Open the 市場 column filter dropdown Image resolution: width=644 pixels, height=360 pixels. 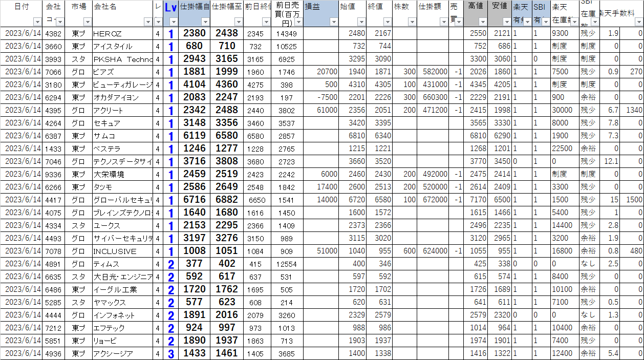tap(87, 22)
